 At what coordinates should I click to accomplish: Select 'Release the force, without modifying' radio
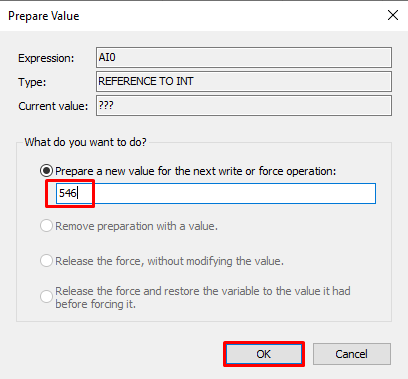coord(46,261)
